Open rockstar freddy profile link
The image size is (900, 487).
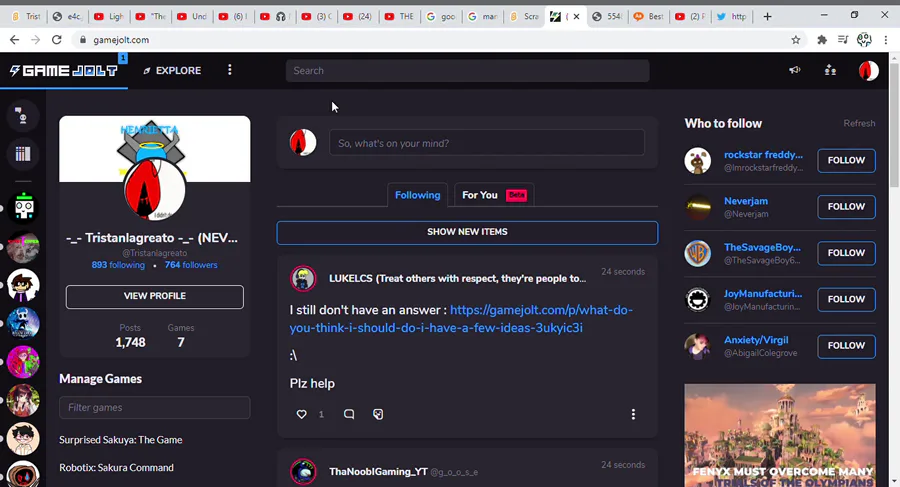click(x=763, y=154)
